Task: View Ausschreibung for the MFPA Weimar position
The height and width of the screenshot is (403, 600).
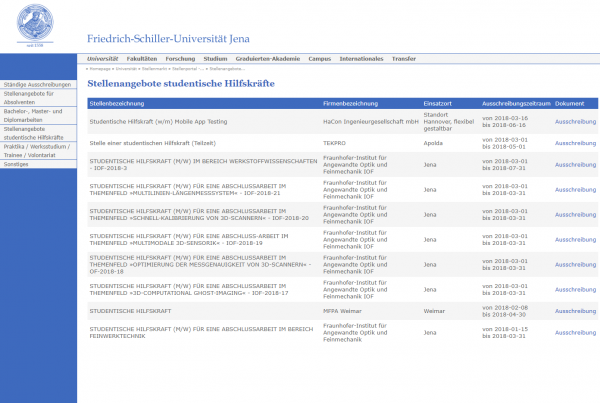Action: (x=575, y=311)
